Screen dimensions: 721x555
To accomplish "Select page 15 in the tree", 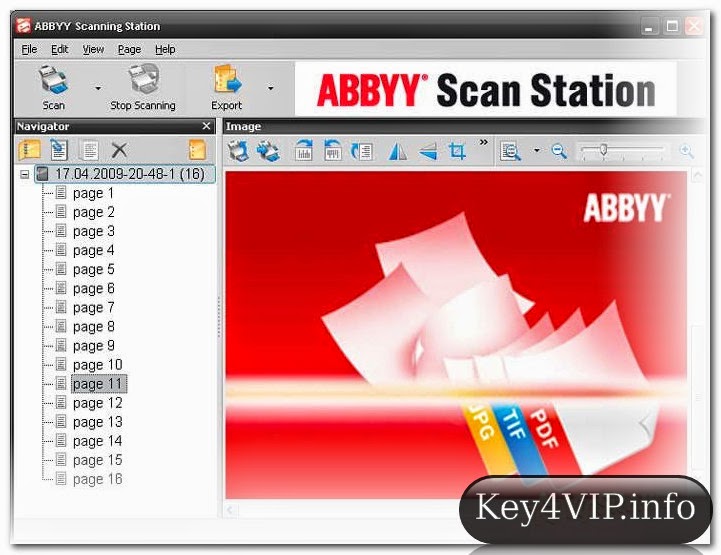I will coord(97,460).
